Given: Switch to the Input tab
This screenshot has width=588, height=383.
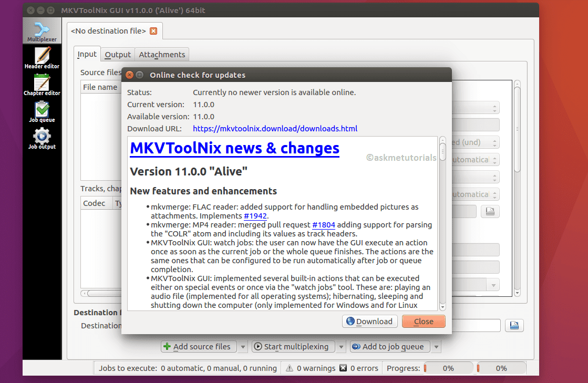Looking at the screenshot, I should (x=87, y=54).
